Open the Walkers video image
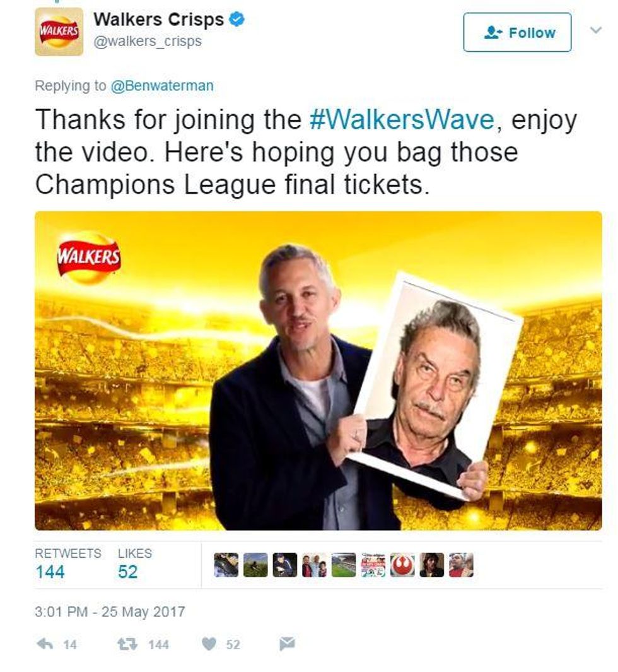 [x=318, y=371]
